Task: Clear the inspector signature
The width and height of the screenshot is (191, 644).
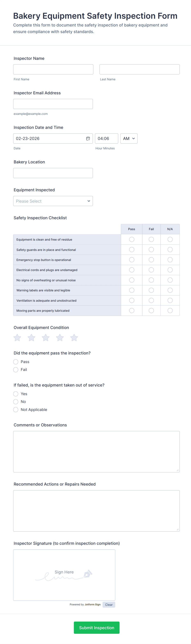Action: pos(109,605)
